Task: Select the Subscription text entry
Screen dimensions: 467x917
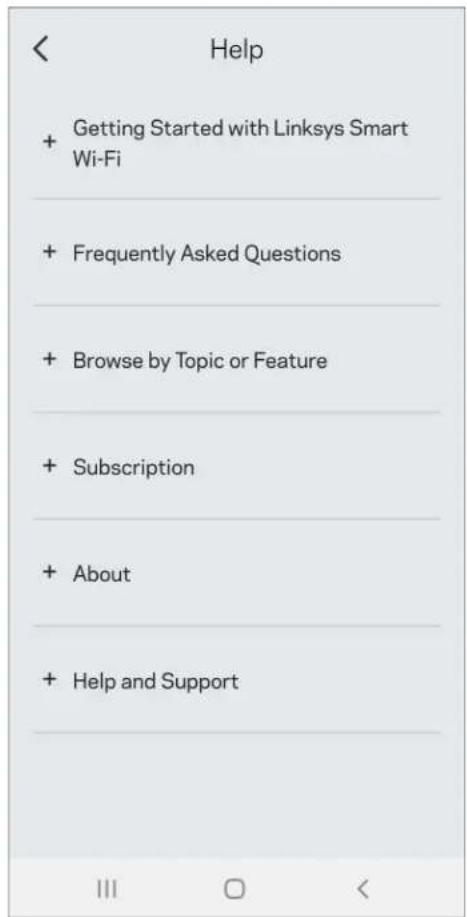Action: [133, 467]
